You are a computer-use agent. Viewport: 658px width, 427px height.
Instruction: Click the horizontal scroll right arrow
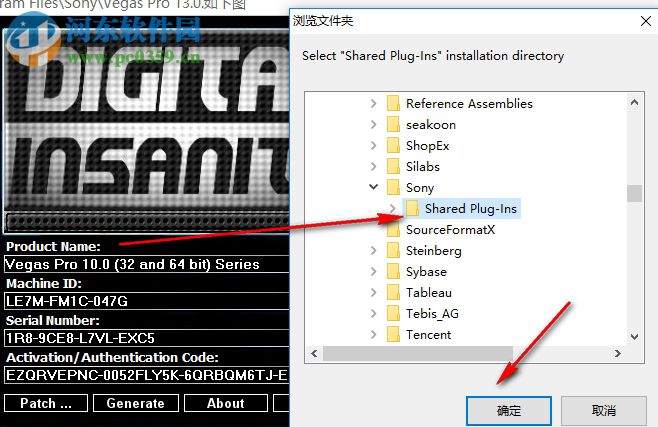pos(618,354)
